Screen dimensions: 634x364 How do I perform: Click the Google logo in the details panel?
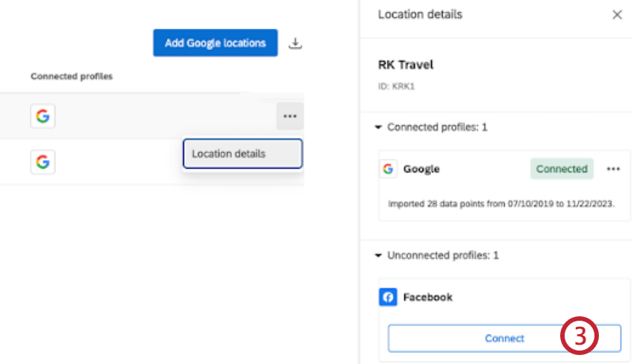388,169
